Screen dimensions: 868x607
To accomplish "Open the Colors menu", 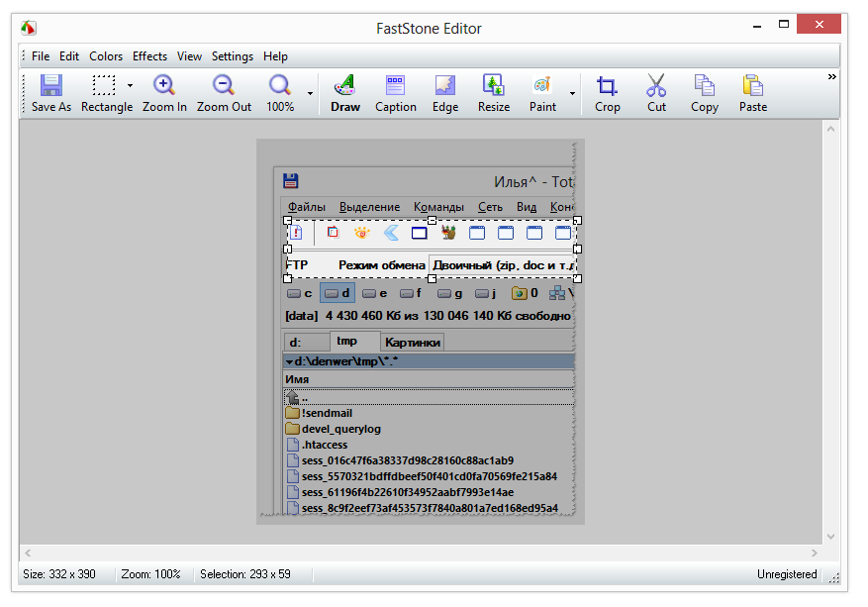I will point(106,56).
